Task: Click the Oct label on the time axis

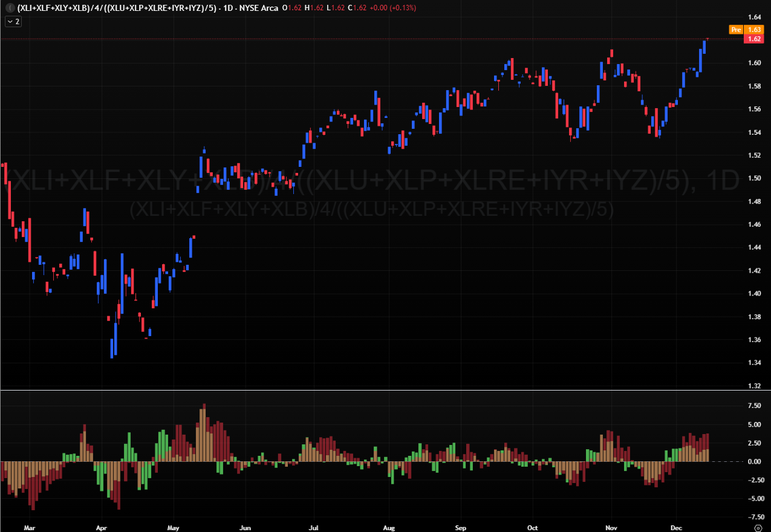Action: click(x=533, y=528)
